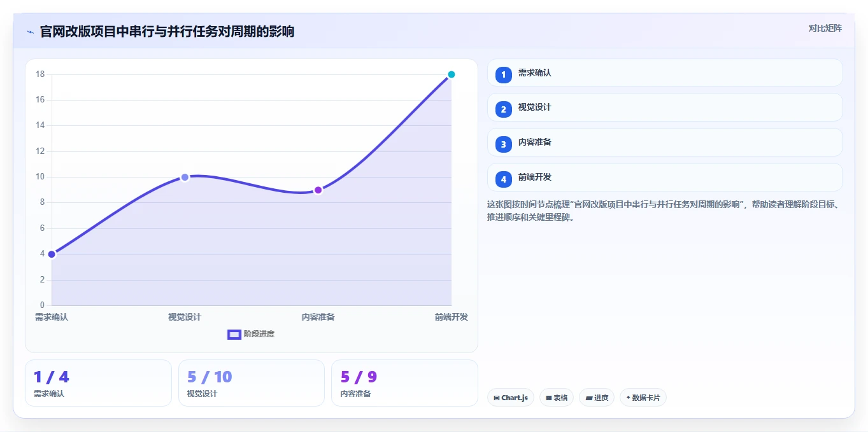Click the 前端开发 data point at 18
Viewport: 868px width, 432px height.
(x=452, y=74)
